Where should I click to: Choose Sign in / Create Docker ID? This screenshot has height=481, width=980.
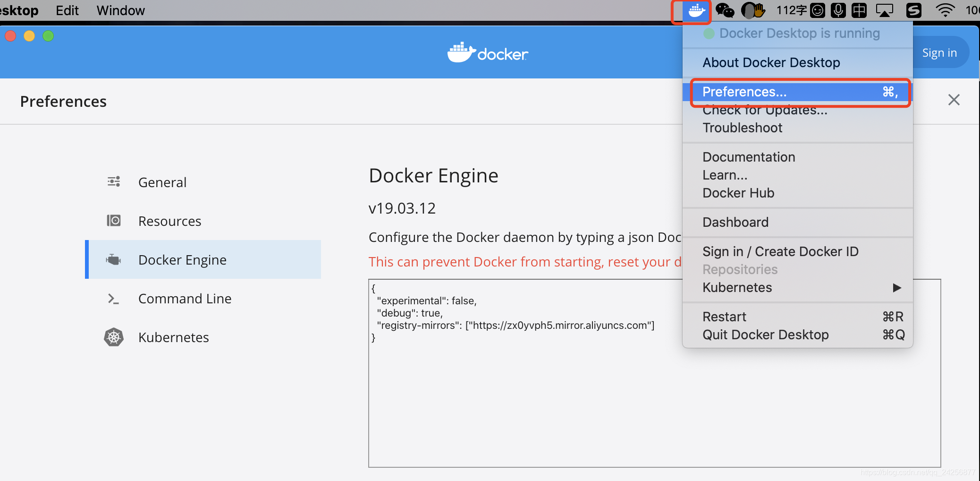pos(798,251)
